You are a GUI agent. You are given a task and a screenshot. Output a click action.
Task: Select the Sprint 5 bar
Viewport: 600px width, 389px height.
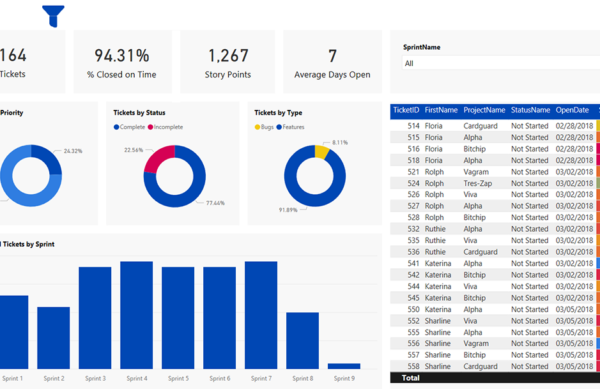point(178,318)
